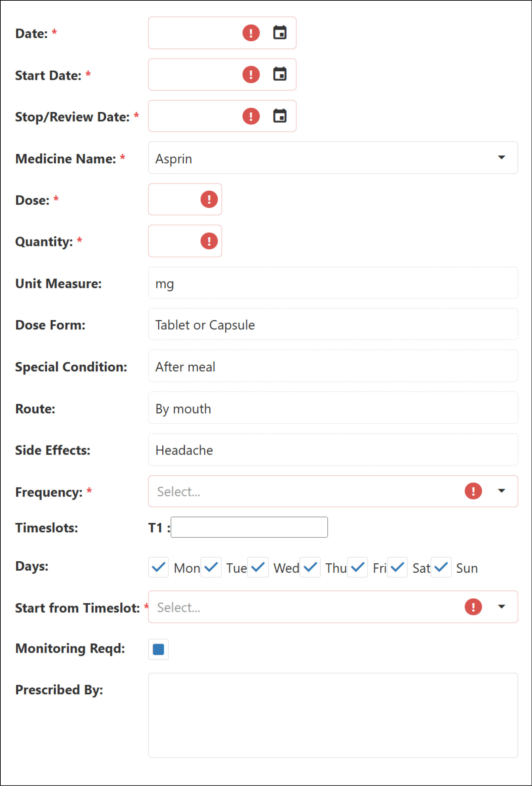Viewport: 532px width, 786px height.
Task: Click the Start from Timeslot error icon
Action: pos(473,607)
